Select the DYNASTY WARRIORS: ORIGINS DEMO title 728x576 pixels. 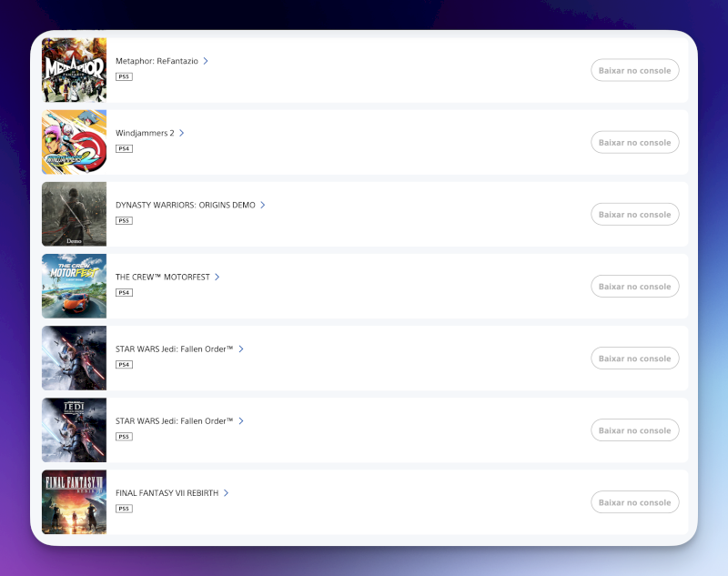186,205
